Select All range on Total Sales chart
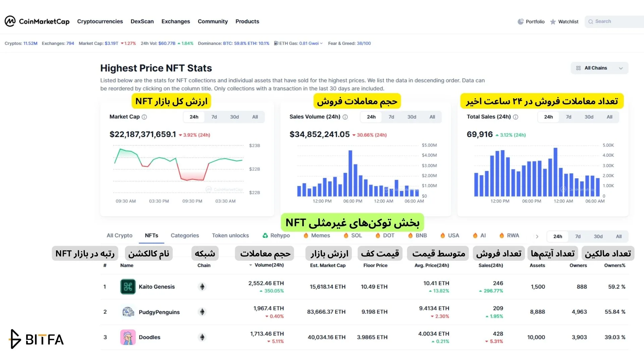Screen dimensions: 644x362 609,117
